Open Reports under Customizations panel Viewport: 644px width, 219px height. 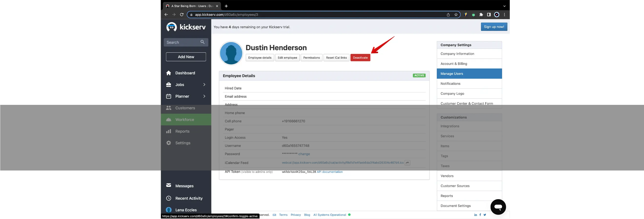tap(469, 196)
